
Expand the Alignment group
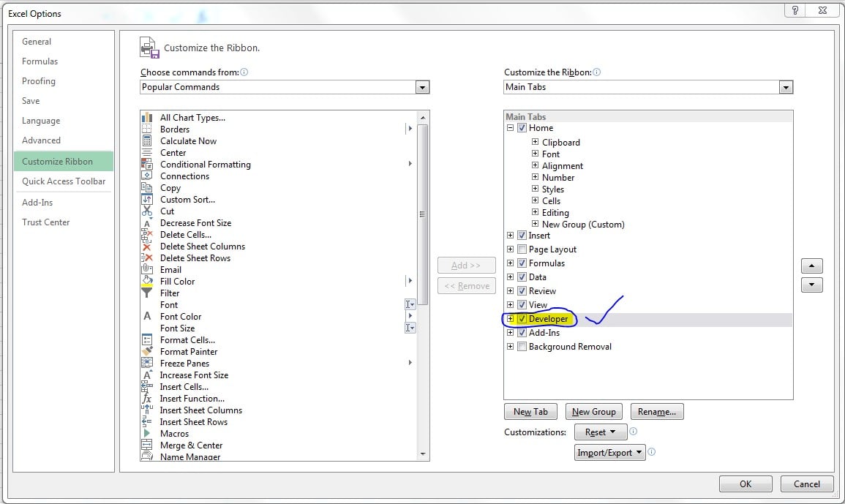[535, 165]
